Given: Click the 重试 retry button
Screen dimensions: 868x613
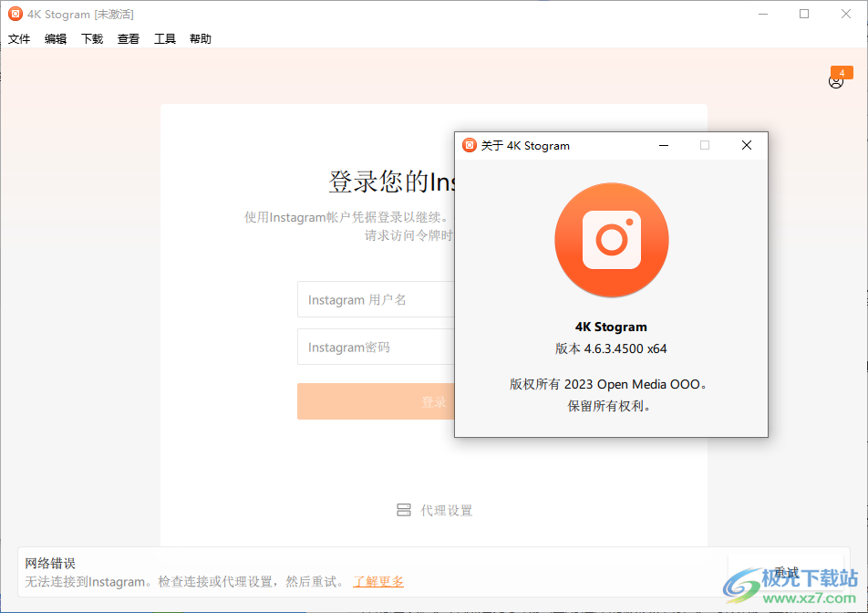Looking at the screenshot, I should (x=786, y=572).
